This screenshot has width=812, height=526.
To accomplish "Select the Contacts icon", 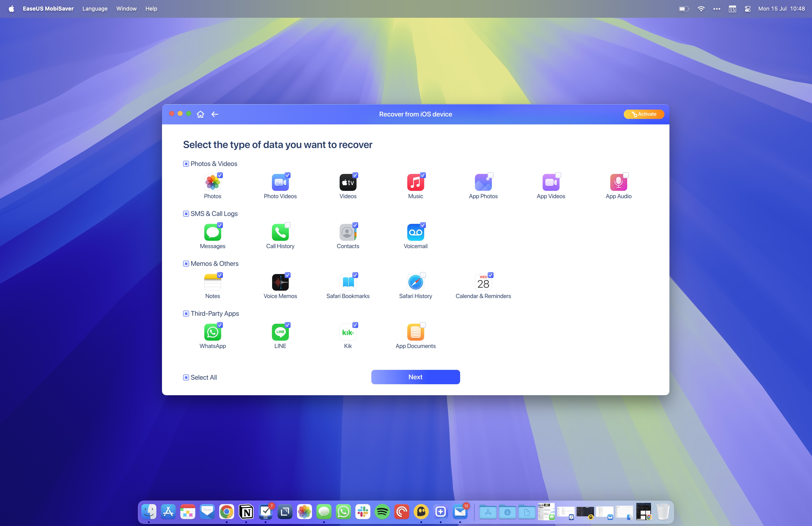I will point(348,233).
